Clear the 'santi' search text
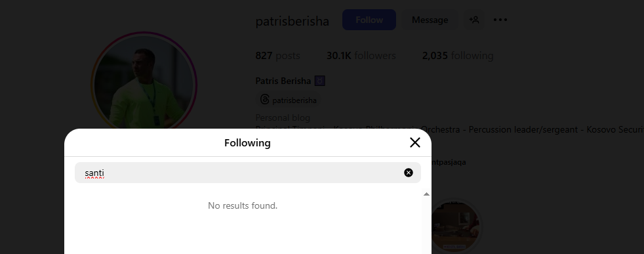 [409, 173]
